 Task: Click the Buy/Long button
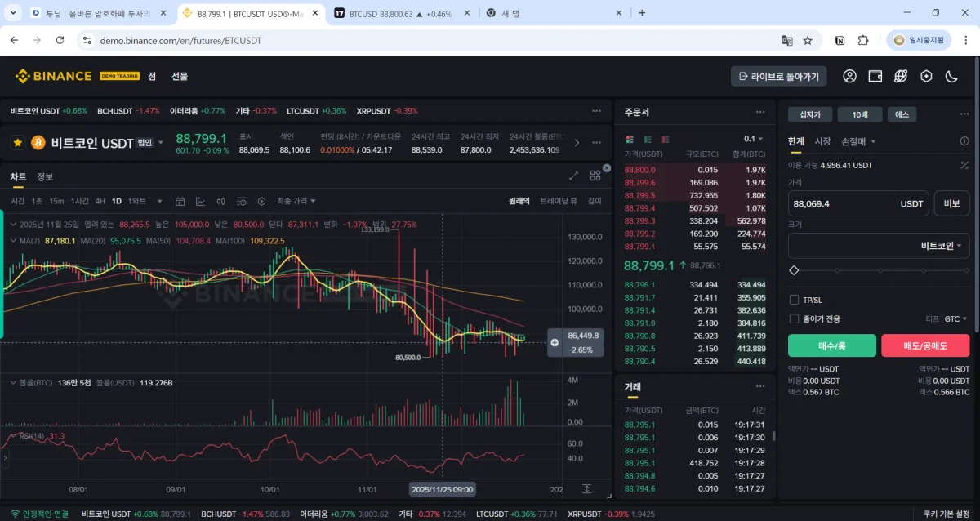click(831, 345)
